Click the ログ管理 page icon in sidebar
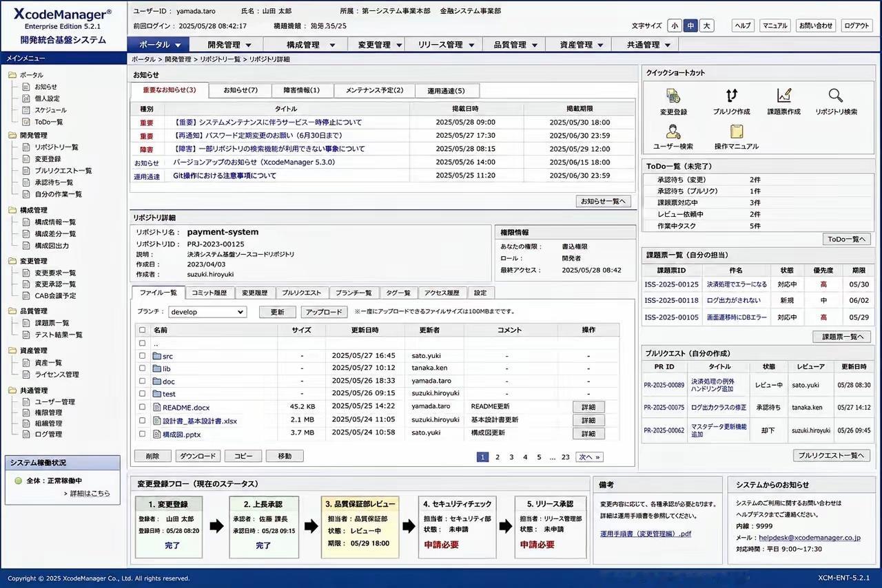Viewport: 882px width, 588px height. point(26,434)
